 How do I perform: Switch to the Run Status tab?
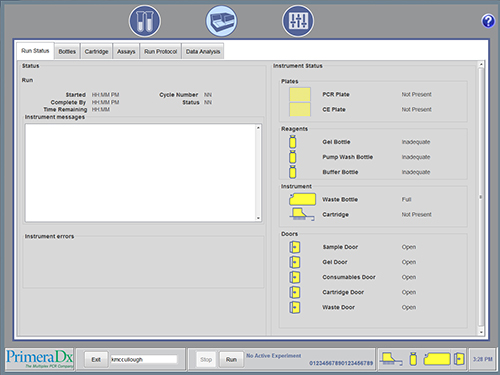click(35, 51)
